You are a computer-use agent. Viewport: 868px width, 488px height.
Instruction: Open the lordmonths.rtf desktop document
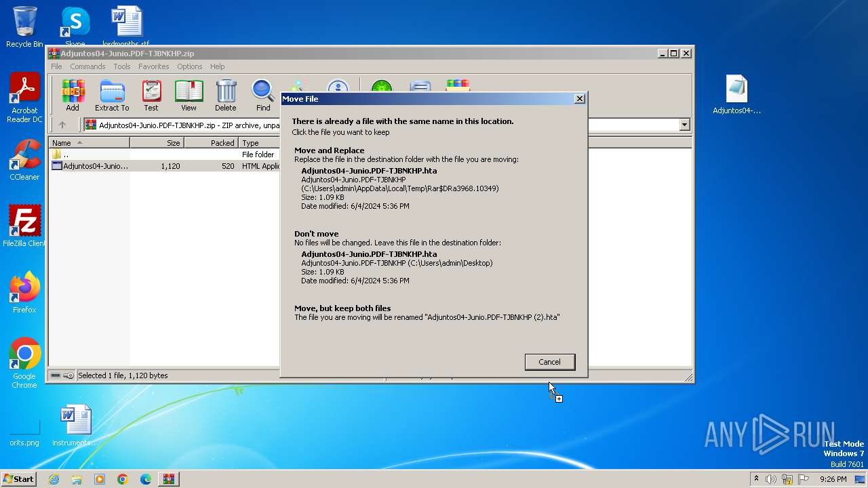(126, 27)
